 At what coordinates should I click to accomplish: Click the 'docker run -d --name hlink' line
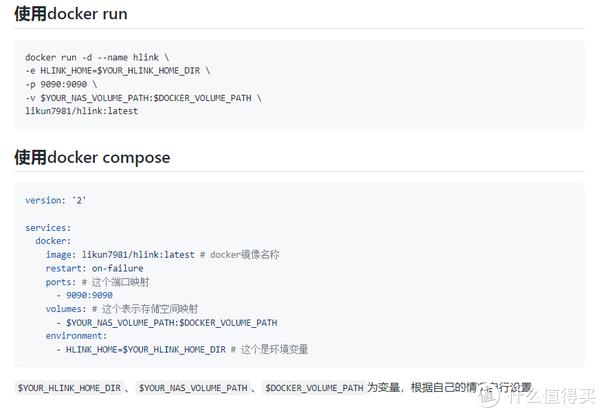pos(97,57)
